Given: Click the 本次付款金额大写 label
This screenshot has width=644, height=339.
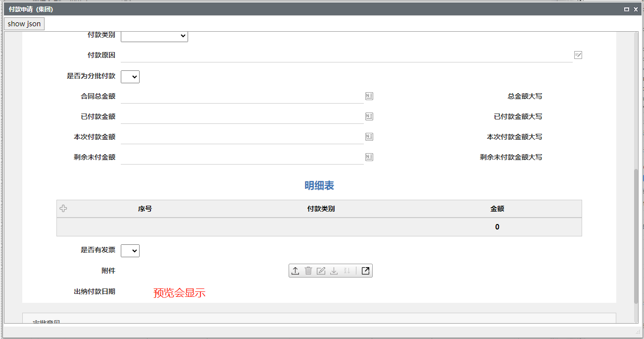Looking at the screenshot, I should [x=514, y=137].
